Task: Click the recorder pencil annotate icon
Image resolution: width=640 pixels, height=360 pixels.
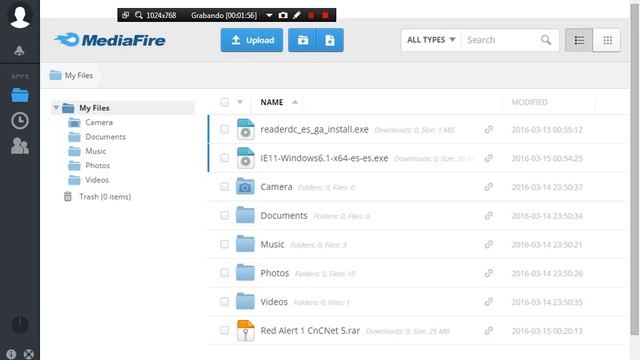Action: tap(297, 16)
